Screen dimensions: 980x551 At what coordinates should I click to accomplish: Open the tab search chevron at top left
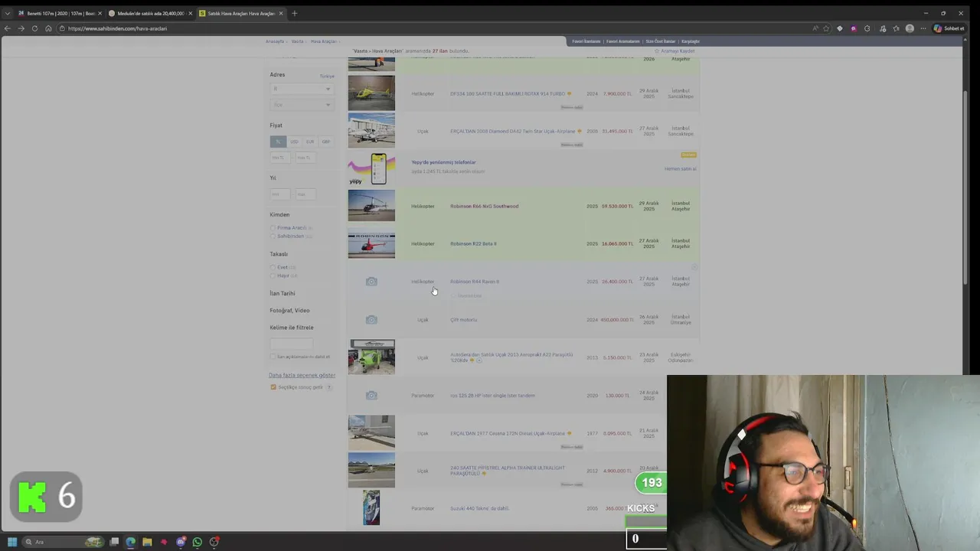[8, 13]
